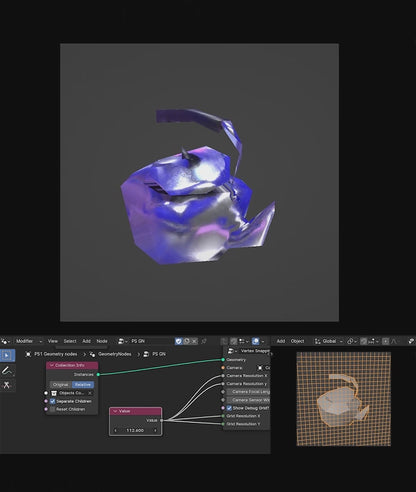Click the Value field showing 112.600
This screenshot has height=492, width=416.
pos(135,430)
